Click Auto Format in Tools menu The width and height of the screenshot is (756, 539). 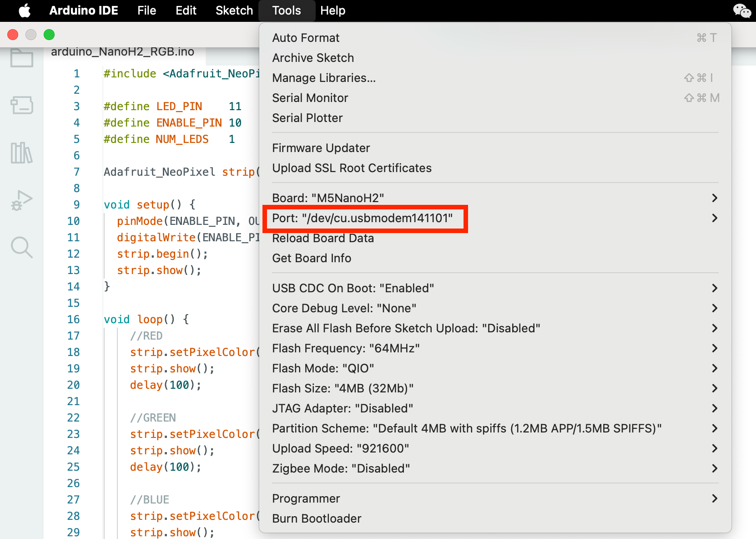point(306,38)
